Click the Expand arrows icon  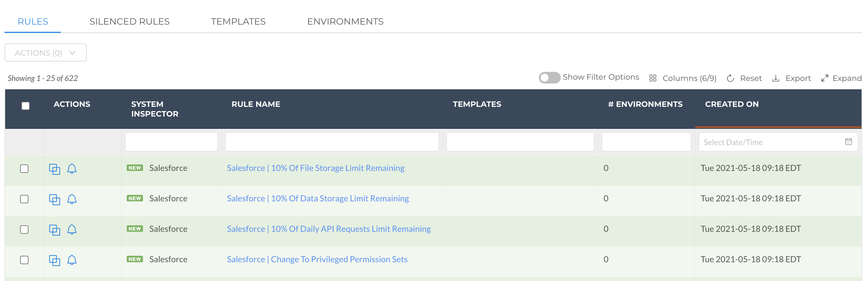824,78
